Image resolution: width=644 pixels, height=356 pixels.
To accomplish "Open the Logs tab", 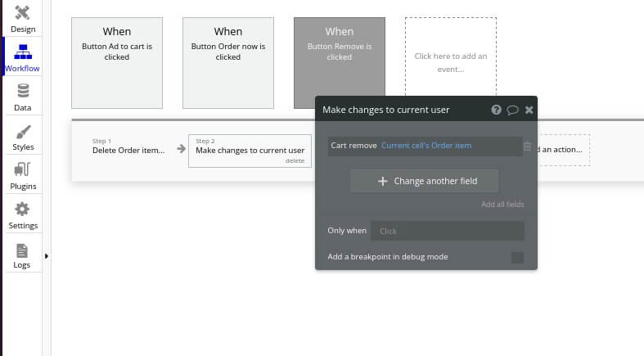I will (x=22, y=255).
